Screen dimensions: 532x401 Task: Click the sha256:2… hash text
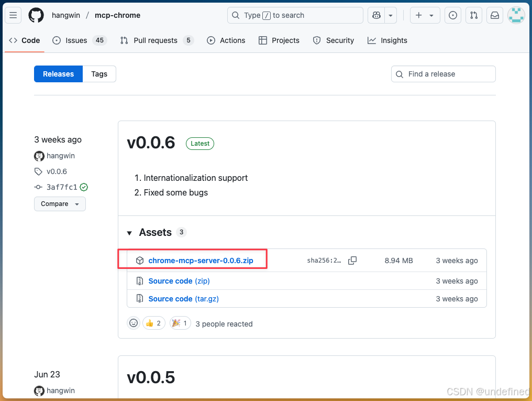324,261
